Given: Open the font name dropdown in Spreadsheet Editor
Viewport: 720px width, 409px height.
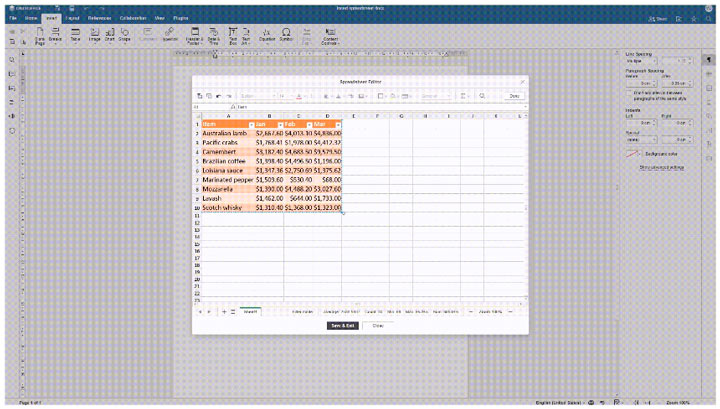Looking at the screenshot, I should (x=258, y=96).
